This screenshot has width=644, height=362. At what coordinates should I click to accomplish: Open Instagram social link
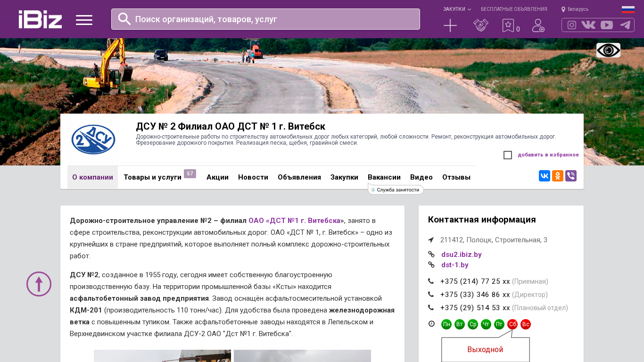[x=572, y=25]
